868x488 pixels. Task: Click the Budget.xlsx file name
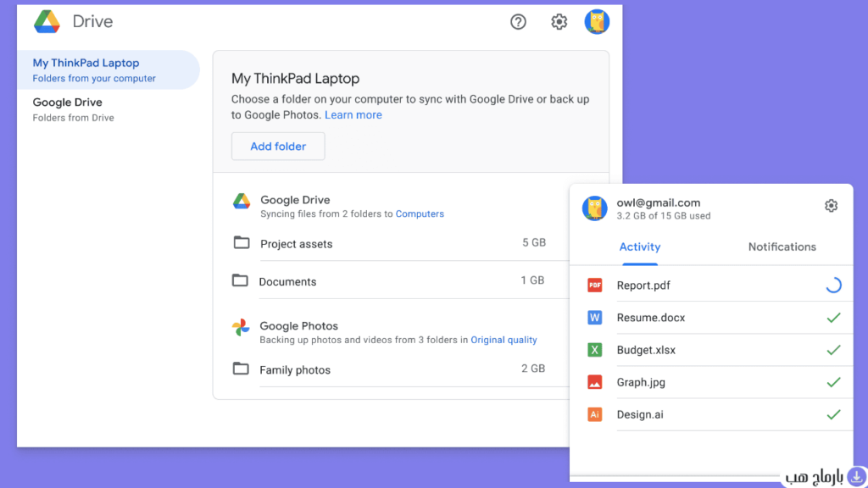point(646,350)
